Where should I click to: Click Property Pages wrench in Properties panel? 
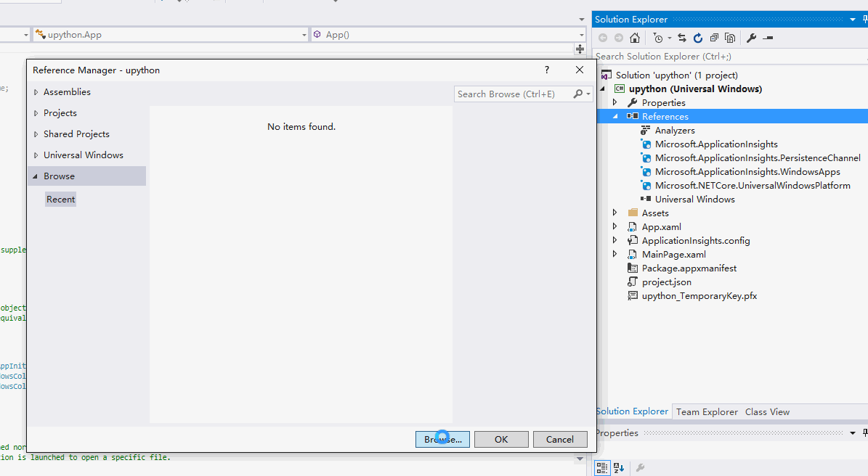click(x=641, y=468)
